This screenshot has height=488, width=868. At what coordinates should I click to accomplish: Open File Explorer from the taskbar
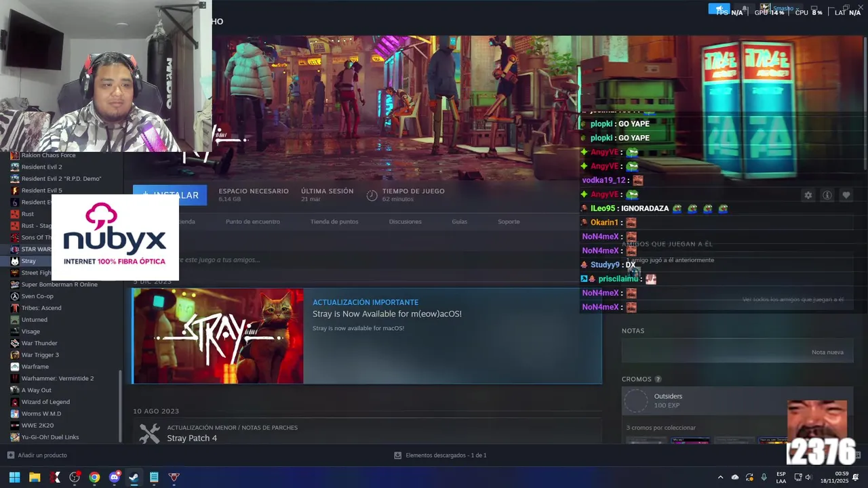point(35,477)
